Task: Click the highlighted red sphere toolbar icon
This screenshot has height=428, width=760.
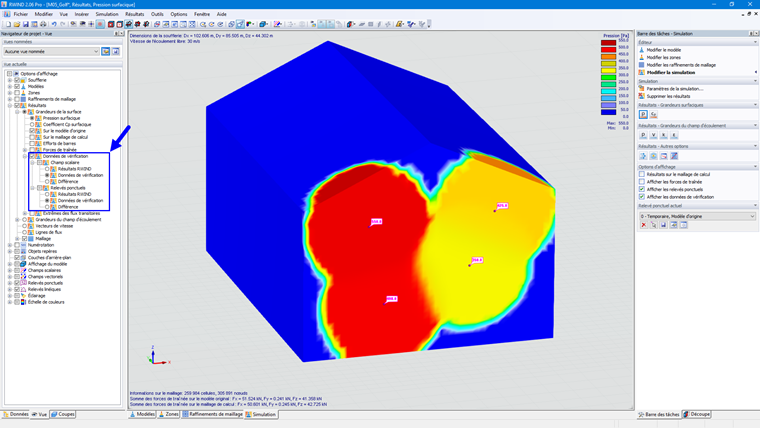Action: coord(100,24)
